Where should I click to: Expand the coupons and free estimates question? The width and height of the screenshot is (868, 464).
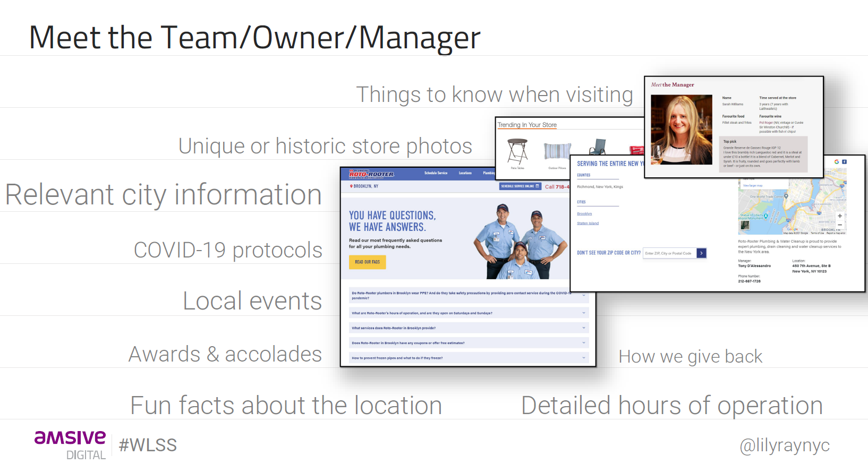[x=583, y=342]
